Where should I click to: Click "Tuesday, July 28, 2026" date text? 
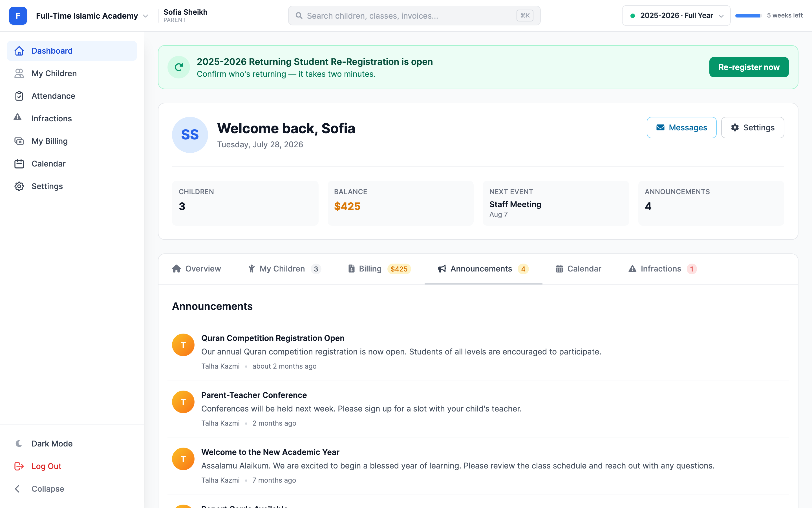pyautogui.click(x=260, y=144)
